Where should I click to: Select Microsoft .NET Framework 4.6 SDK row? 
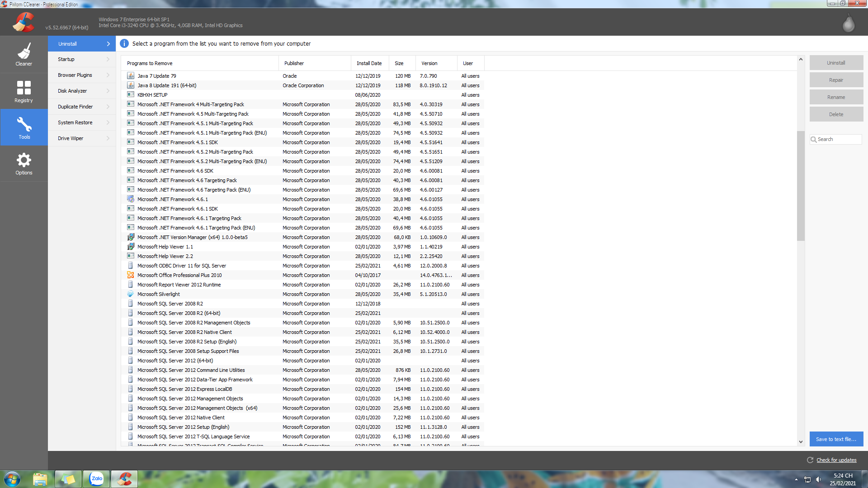pyautogui.click(x=303, y=171)
